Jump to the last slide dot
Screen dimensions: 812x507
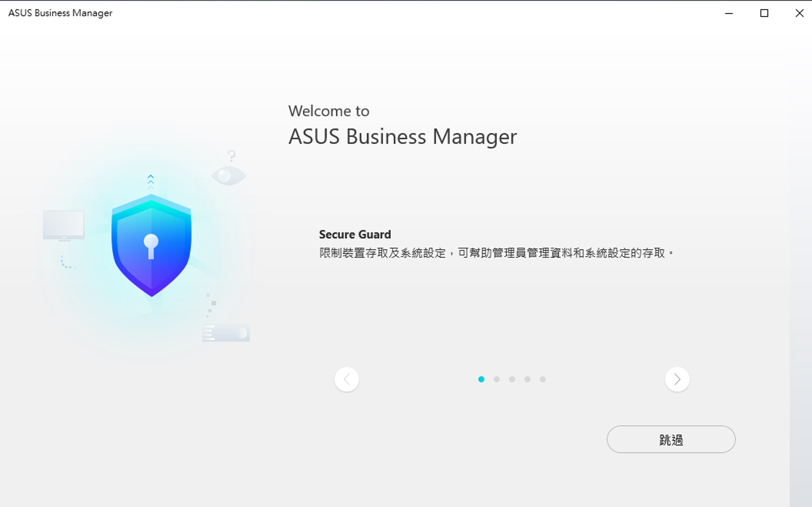click(542, 379)
